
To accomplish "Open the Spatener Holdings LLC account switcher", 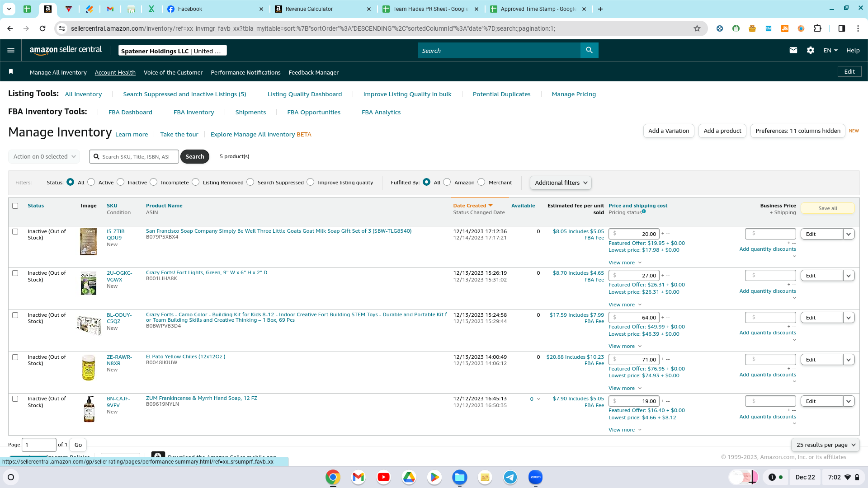I will (172, 51).
